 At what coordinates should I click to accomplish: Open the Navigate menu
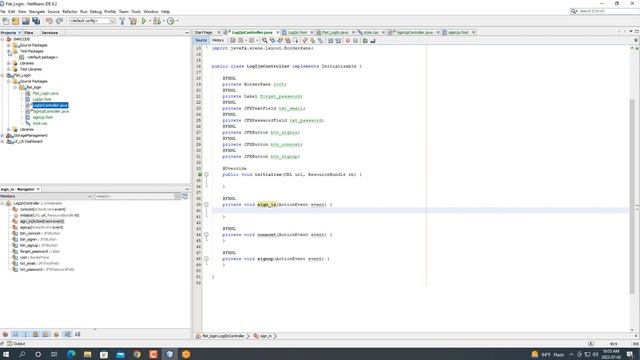37,11
